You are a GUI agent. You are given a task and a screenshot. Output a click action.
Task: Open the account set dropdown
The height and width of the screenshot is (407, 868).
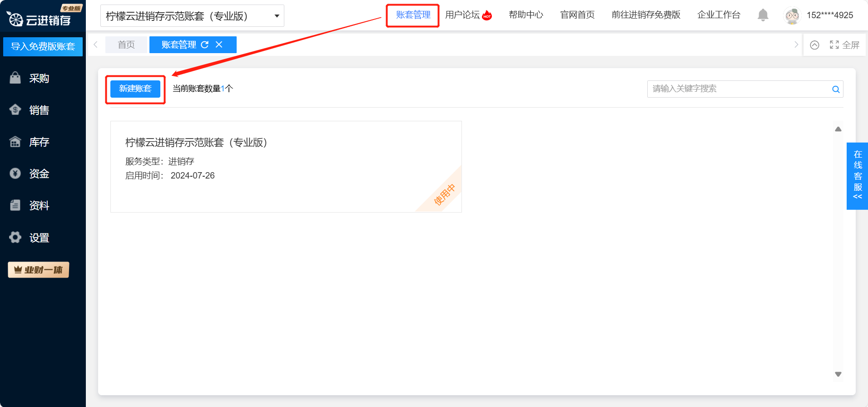(192, 16)
